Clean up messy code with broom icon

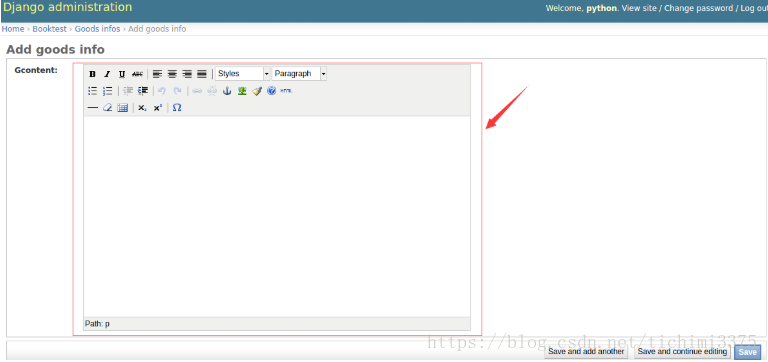257,91
